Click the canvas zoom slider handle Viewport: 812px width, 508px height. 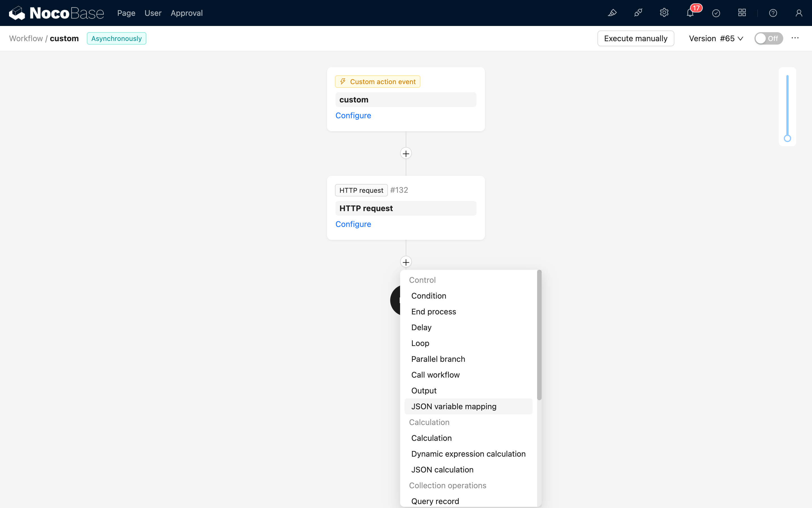[x=787, y=138]
